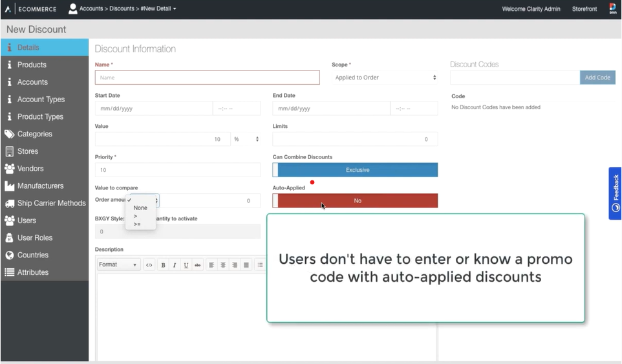
Task: Click the Ship Carrier Methods truck icon
Action: pos(10,203)
